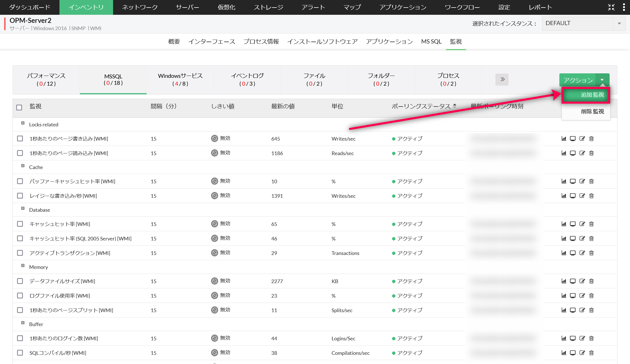Viewport: 630px width, 364px height.
Task: Check the select-all checkbox in table header
Action: click(x=19, y=107)
